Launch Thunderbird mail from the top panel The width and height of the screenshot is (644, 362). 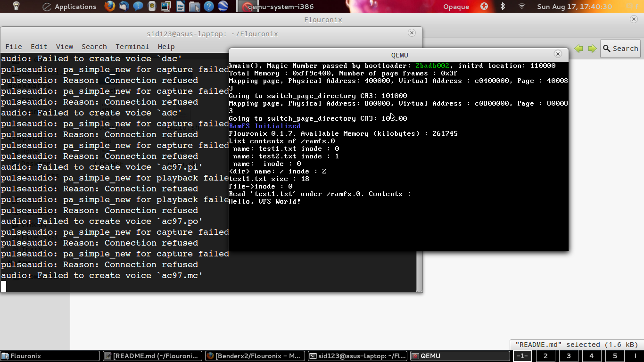coord(124,6)
